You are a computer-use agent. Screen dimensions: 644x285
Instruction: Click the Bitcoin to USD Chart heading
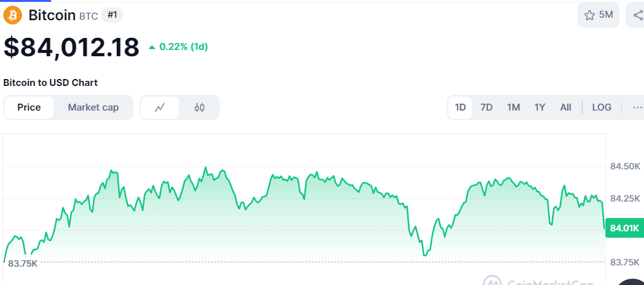pyautogui.click(x=51, y=83)
